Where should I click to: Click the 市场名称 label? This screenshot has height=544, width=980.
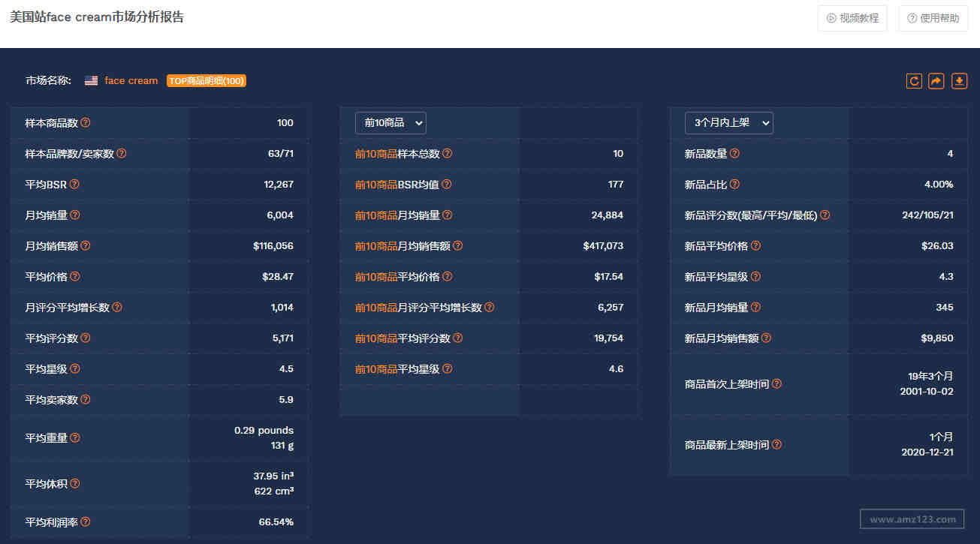48,81
